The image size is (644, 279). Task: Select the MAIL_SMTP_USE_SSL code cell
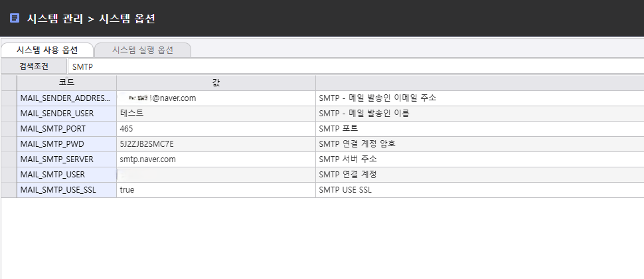[x=66, y=189]
